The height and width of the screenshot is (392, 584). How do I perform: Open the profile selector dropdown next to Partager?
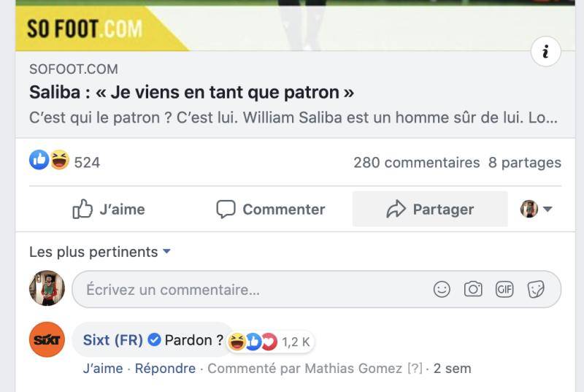point(537,210)
